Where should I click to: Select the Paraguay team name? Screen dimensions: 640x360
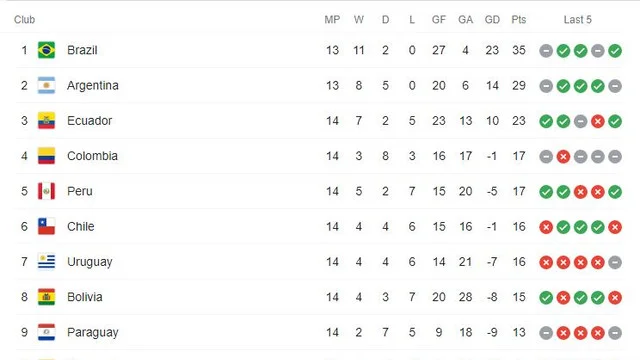point(93,333)
